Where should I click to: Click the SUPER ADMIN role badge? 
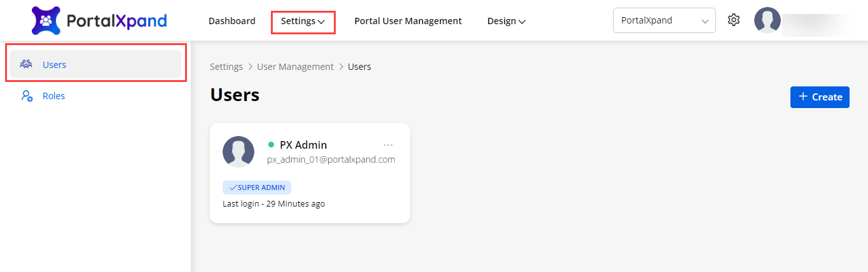(x=257, y=187)
